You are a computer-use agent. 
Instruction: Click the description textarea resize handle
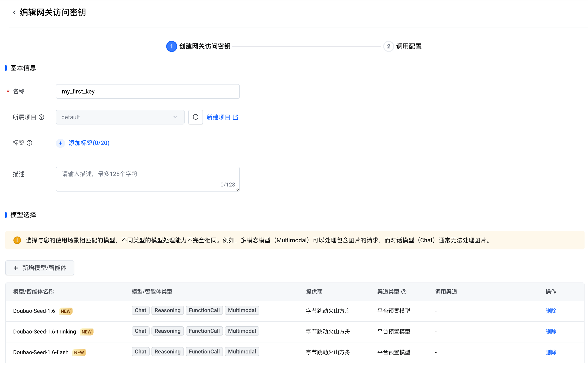237,189
